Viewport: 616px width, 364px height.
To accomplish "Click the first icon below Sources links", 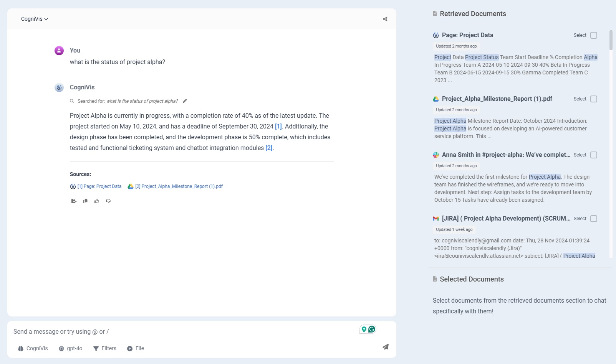I will coord(74,201).
